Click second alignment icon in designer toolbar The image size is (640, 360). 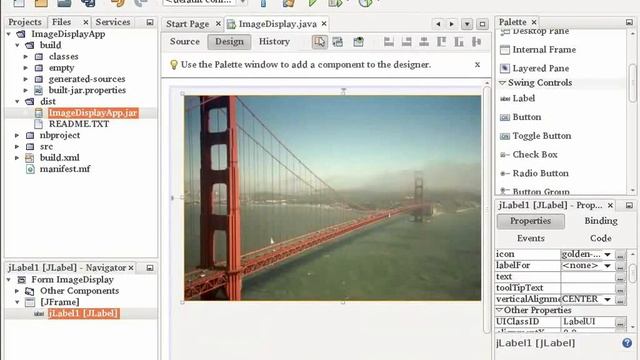click(406, 42)
